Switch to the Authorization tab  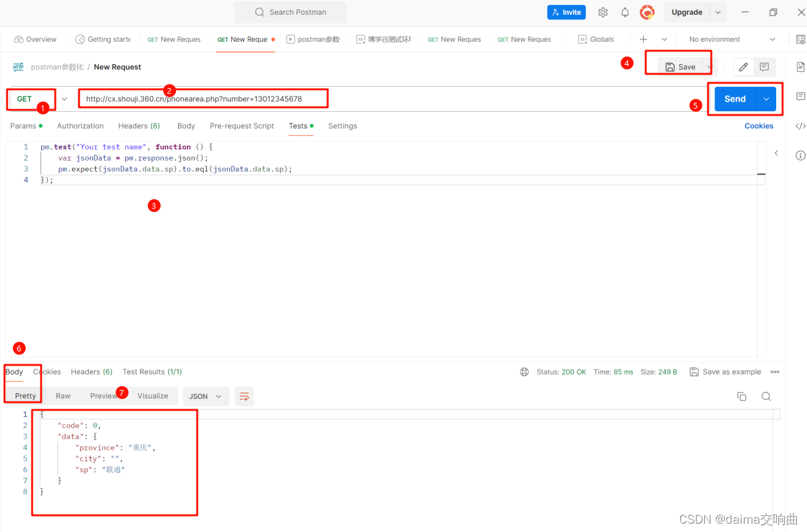coord(80,126)
